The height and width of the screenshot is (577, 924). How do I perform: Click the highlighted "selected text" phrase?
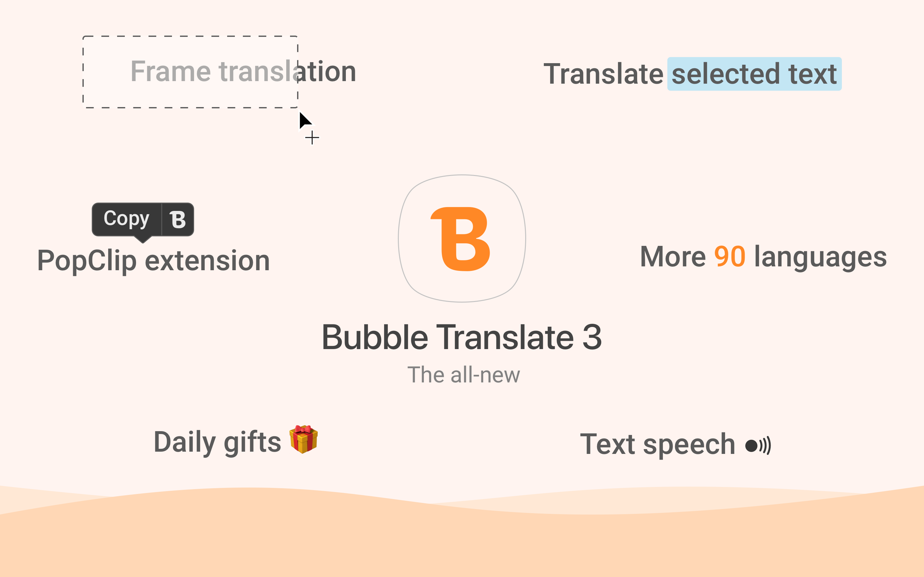coord(754,74)
